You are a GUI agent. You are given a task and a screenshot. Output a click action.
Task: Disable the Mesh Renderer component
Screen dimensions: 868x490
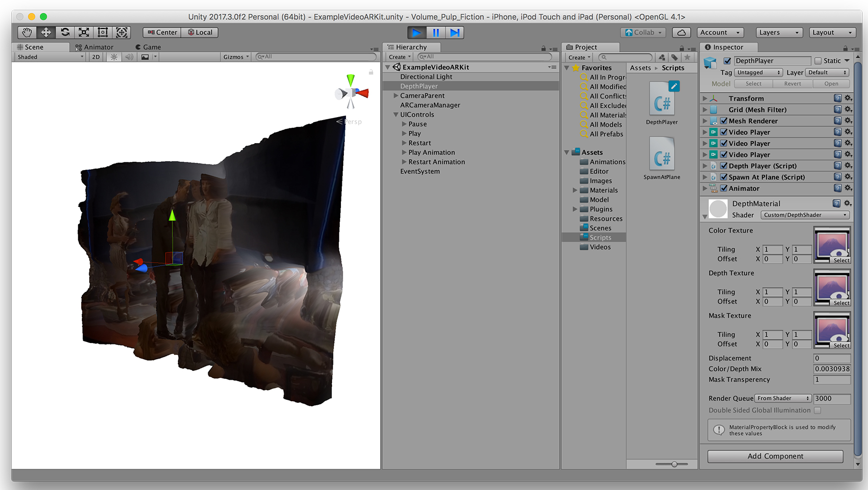(723, 121)
